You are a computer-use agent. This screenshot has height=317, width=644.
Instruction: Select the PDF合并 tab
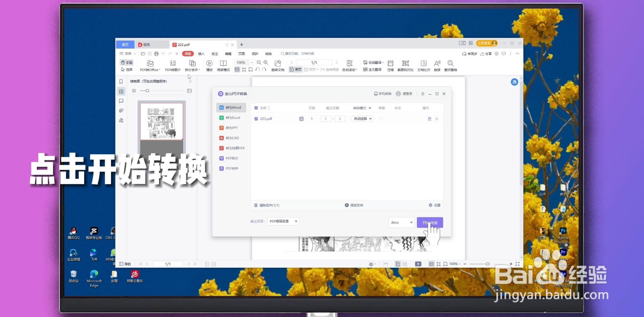(231, 168)
